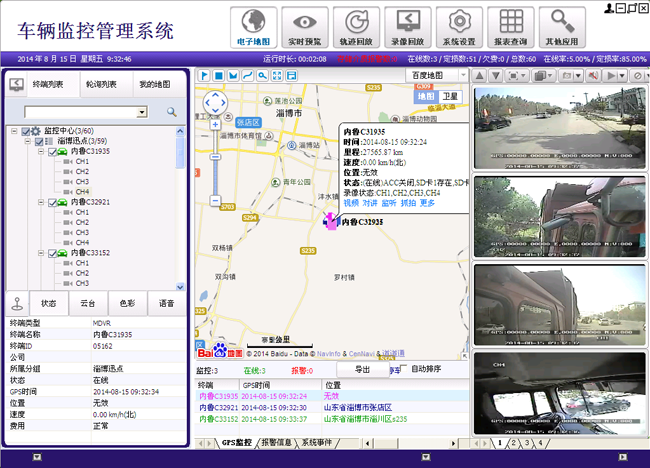650x468 pixels.
Task: Mute video audio with speaker icon
Action: pos(594,75)
